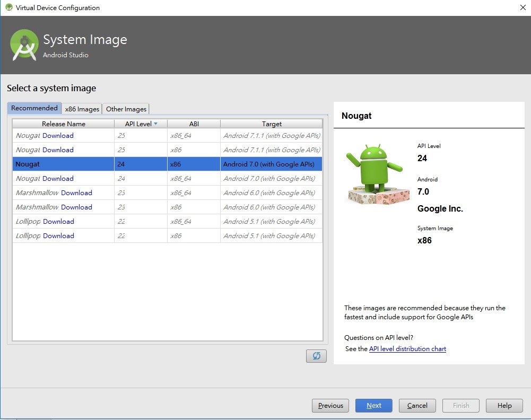Viewport: 531px width, 420px height.
Task: Sort by Release Name column header
Action: [63, 124]
